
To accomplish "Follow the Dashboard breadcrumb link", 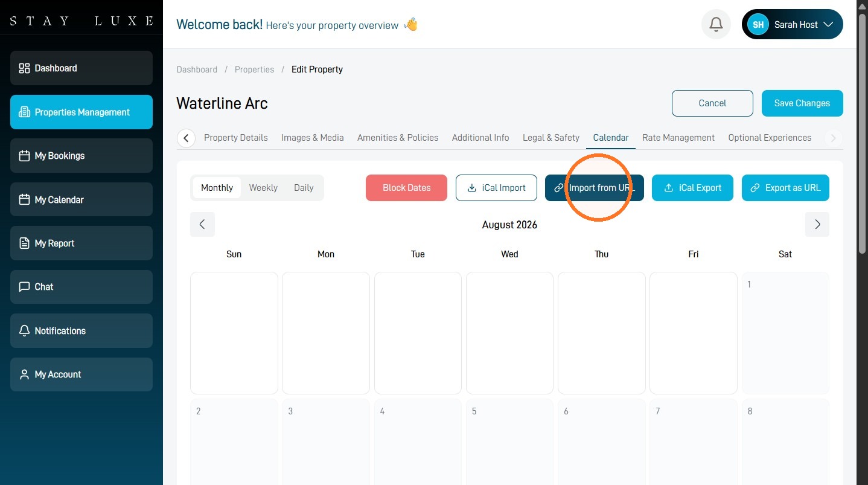I will (x=197, y=69).
